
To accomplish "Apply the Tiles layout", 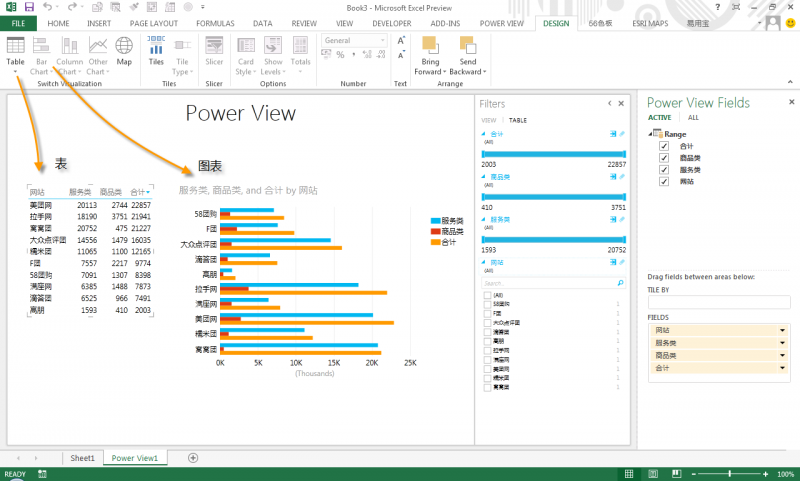I will point(156,51).
